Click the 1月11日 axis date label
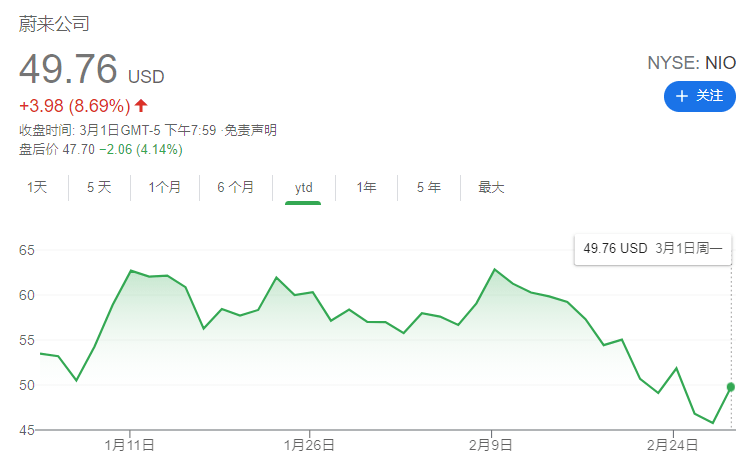Screen dimensions: 751x463 129,445
